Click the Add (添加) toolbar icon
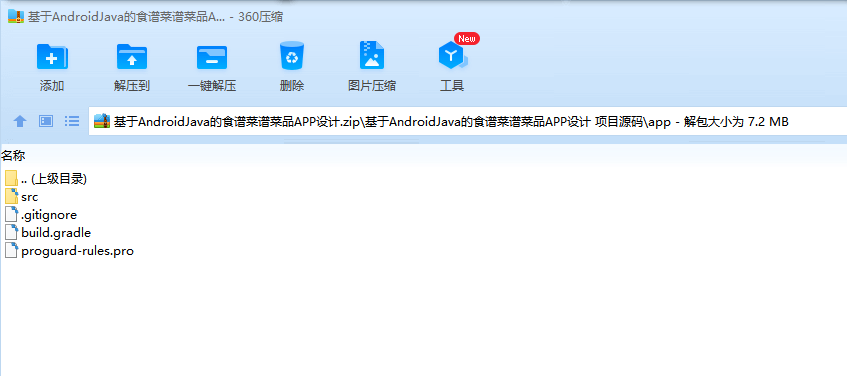847x376 pixels. [x=52, y=56]
